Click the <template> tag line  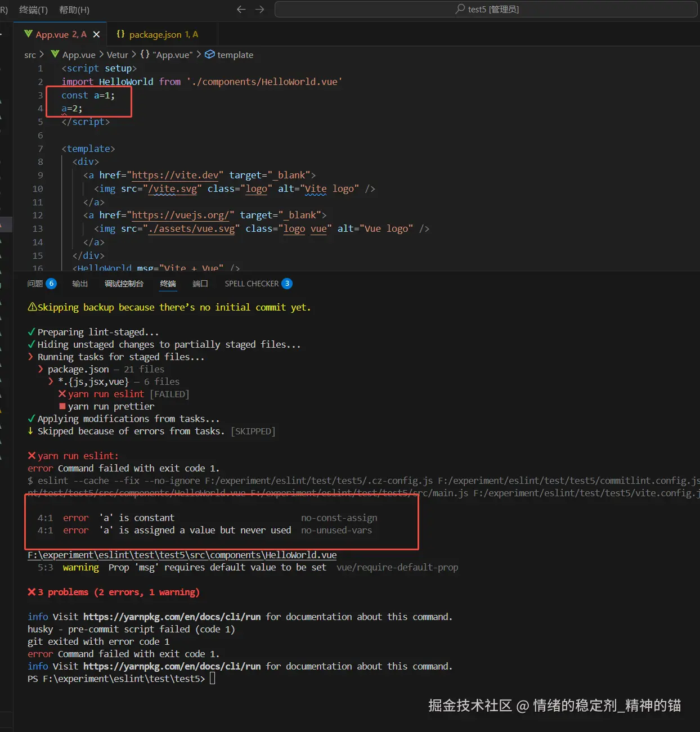click(x=88, y=149)
